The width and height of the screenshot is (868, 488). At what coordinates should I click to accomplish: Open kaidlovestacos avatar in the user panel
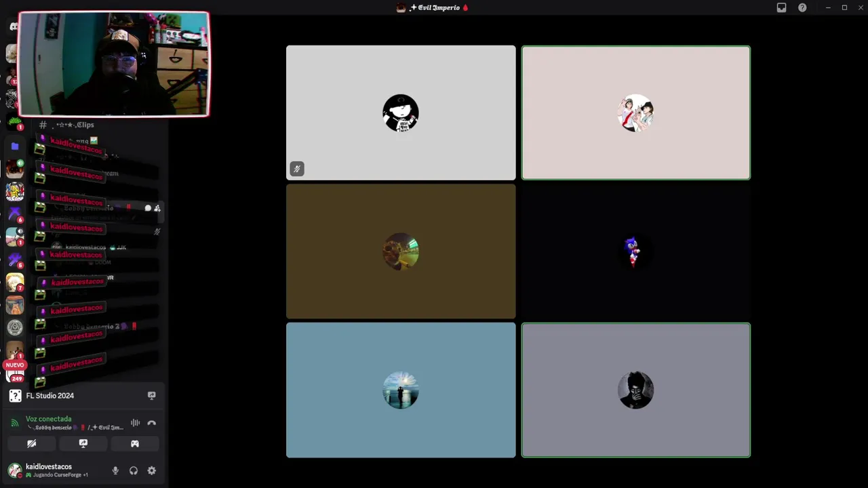(x=14, y=470)
